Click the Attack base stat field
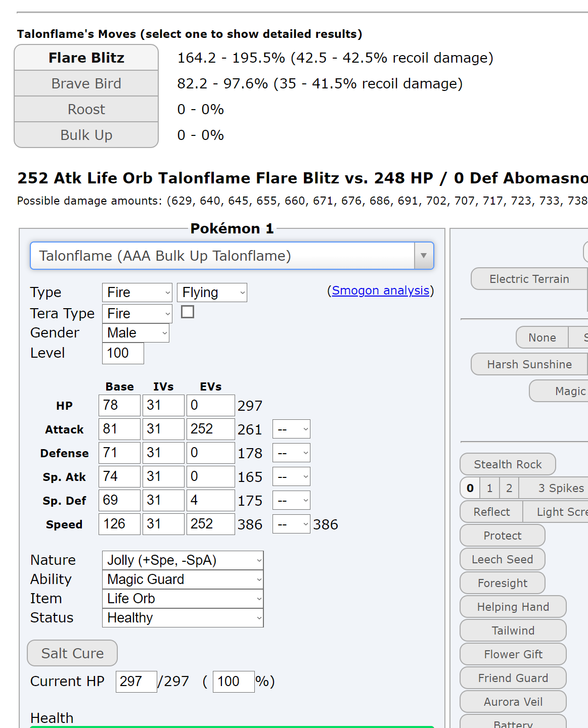 point(119,429)
